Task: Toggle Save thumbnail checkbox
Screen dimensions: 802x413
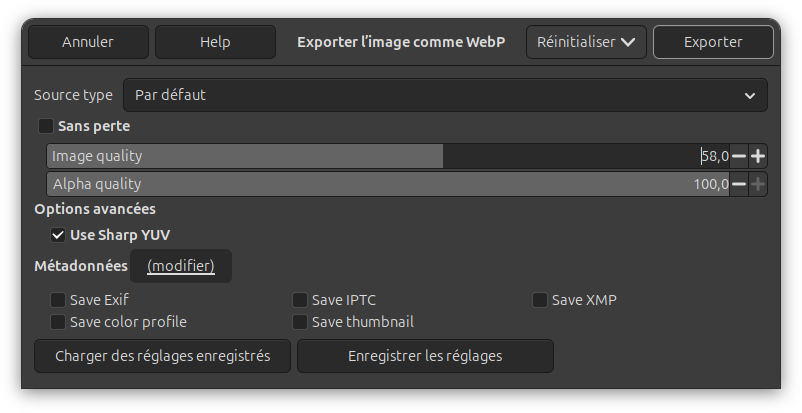Action: coord(300,322)
